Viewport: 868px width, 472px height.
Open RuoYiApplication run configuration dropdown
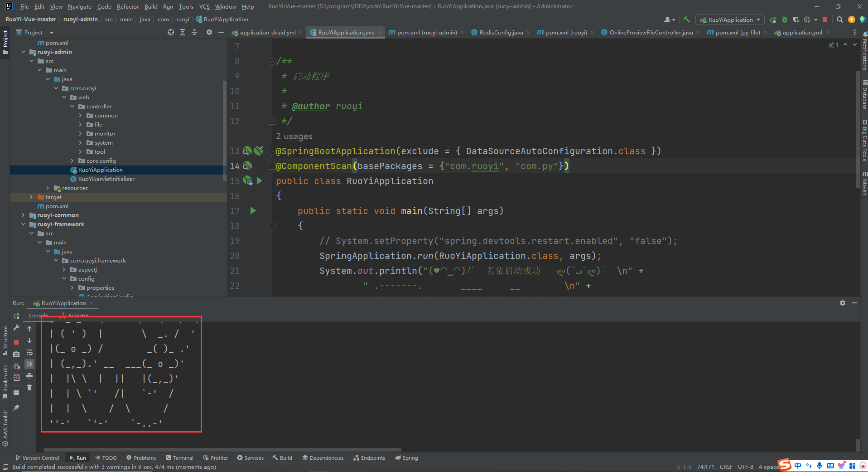click(x=730, y=19)
